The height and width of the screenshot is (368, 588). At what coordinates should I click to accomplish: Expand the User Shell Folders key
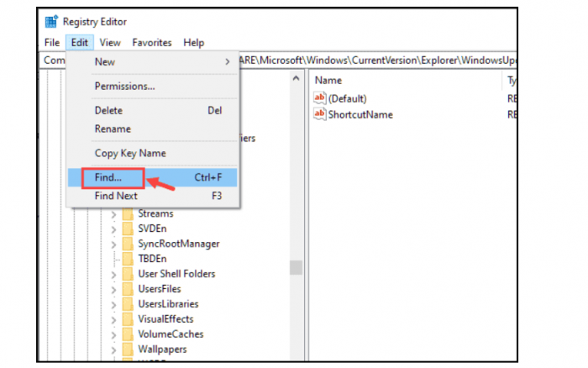point(113,275)
